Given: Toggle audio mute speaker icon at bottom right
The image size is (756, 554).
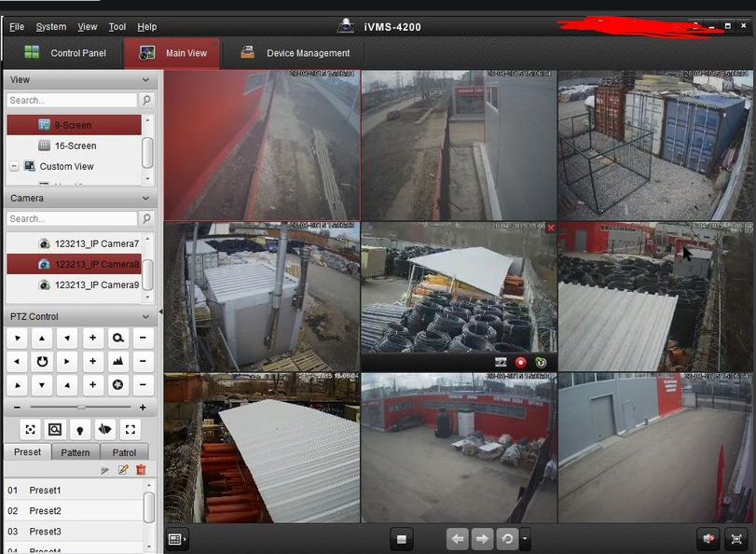Looking at the screenshot, I should tap(708, 539).
